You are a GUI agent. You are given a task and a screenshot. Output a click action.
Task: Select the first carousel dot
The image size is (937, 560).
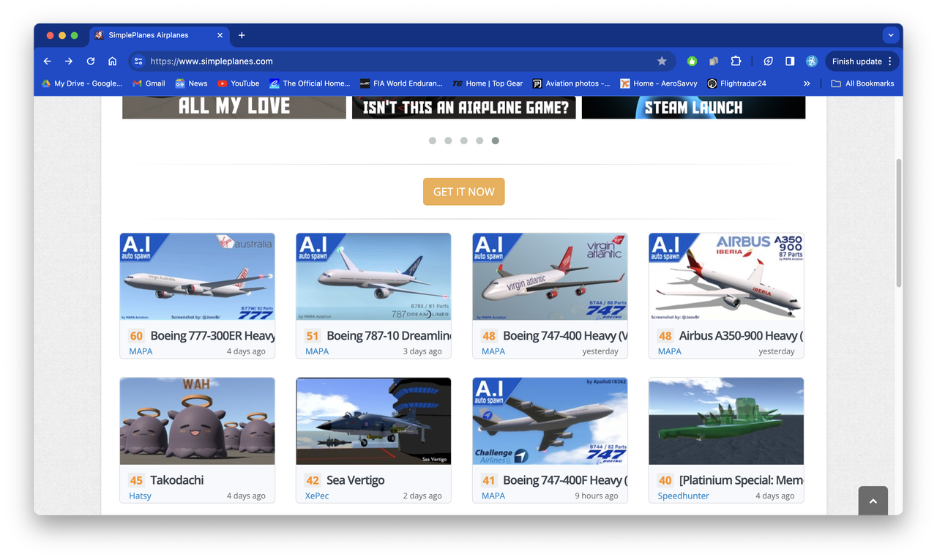433,141
